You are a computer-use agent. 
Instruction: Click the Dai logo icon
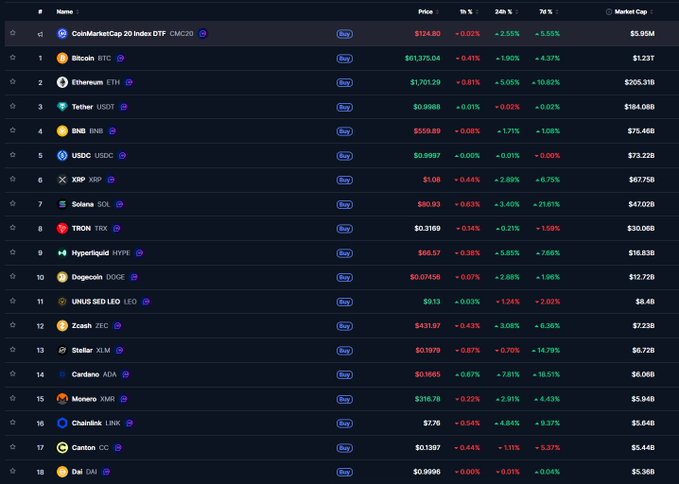coord(62,472)
